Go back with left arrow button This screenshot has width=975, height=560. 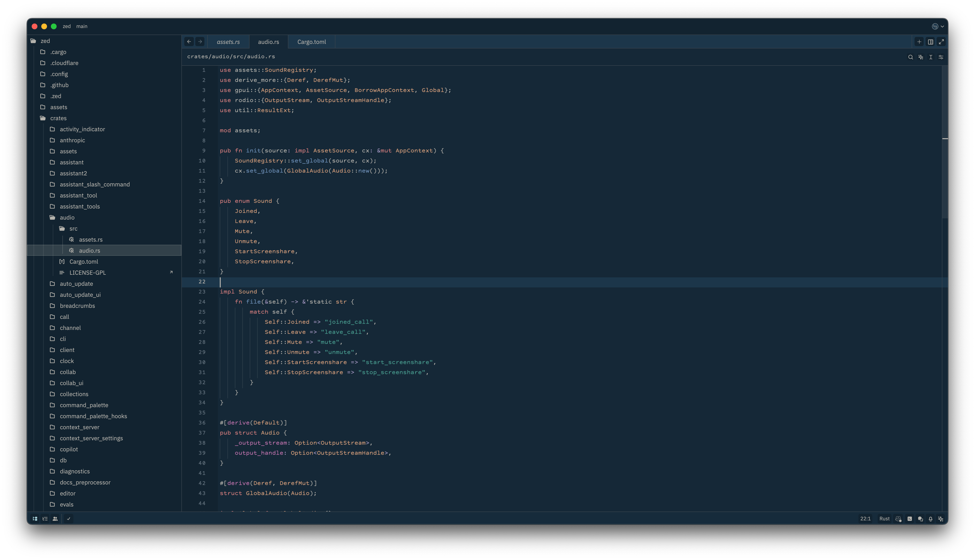click(189, 42)
